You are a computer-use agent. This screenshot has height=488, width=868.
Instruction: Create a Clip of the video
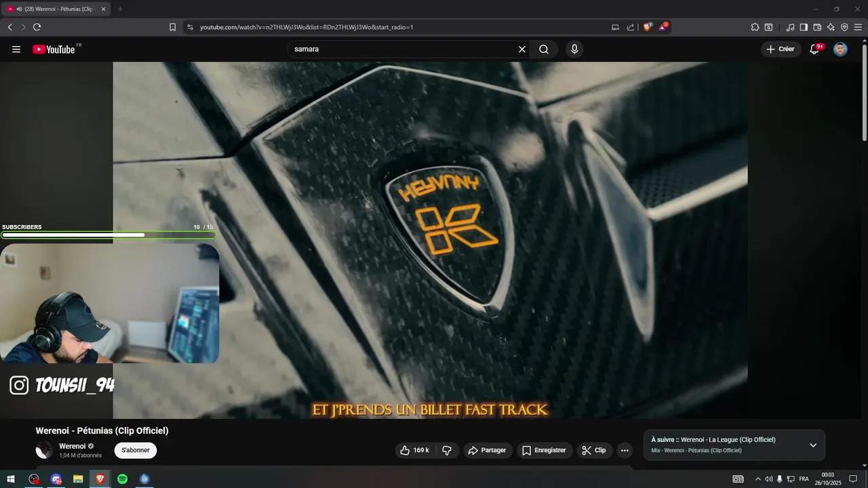point(595,450)
